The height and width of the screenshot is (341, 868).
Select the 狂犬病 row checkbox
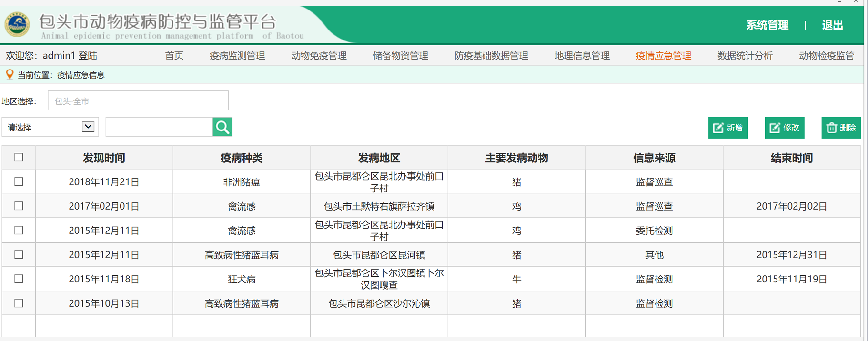click(19, 279)
